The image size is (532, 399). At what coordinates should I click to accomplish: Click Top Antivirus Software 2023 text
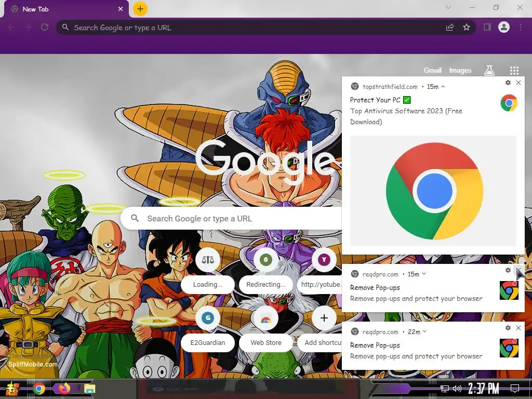(406, 116)
